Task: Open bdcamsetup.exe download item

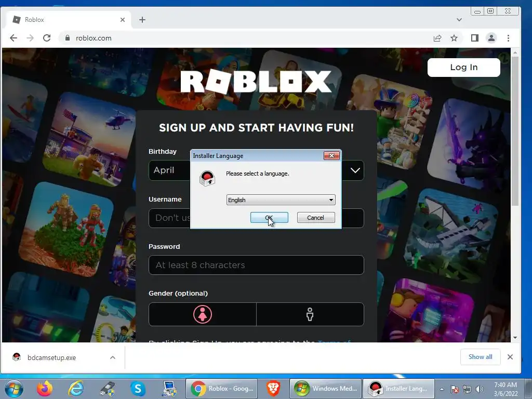Action: (x=51, y=357)
